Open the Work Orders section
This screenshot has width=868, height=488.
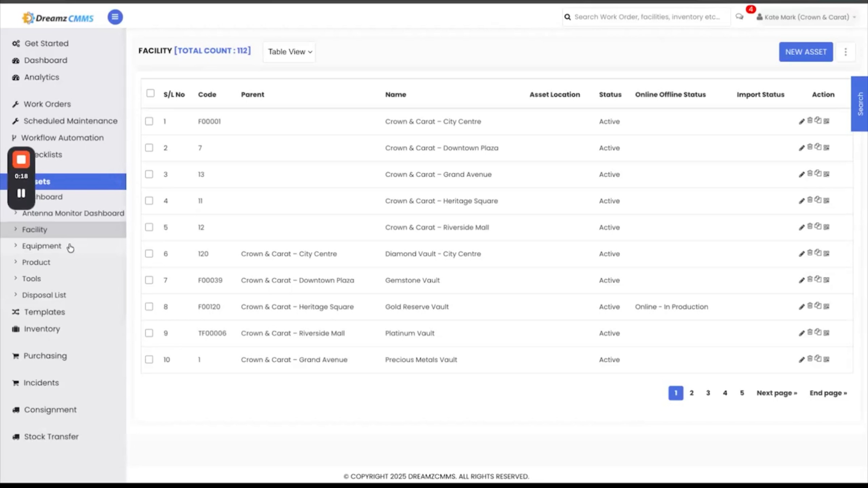(47, 104)
